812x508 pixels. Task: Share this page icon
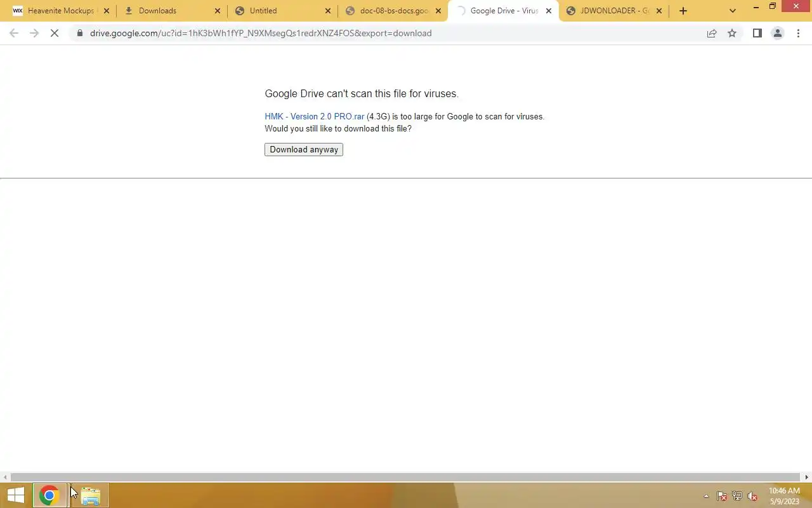[x=712, y=33]
